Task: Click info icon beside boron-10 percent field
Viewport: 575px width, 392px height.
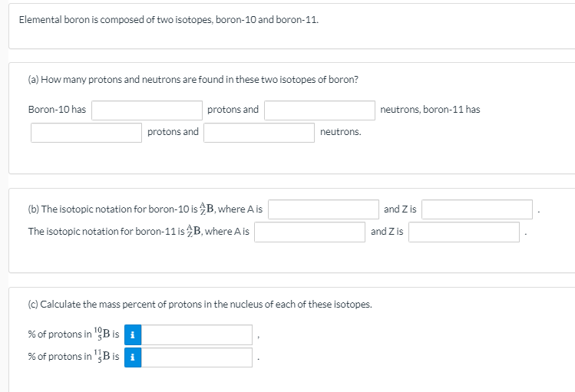Action: coord(134,334)
